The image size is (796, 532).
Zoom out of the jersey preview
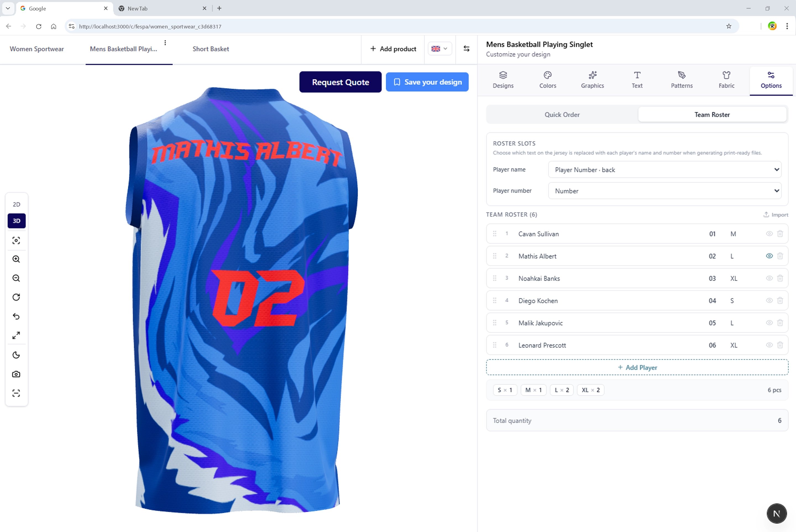click(x=16, y=278)
